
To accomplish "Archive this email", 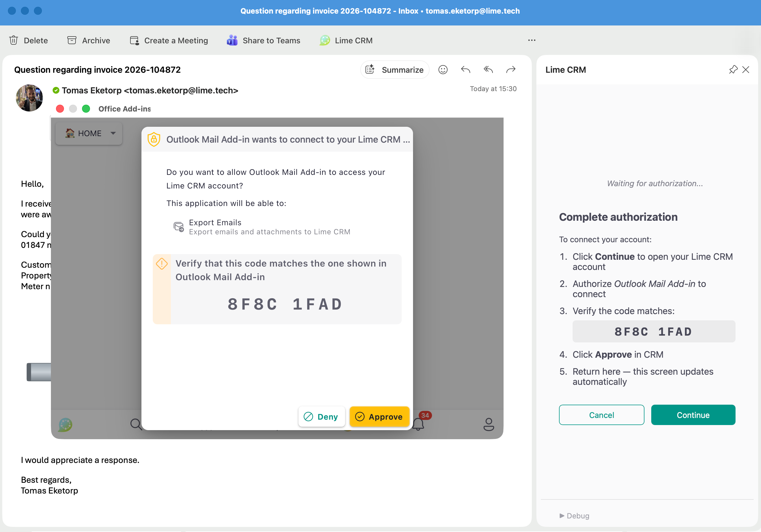I will click(x=89, y=40).
